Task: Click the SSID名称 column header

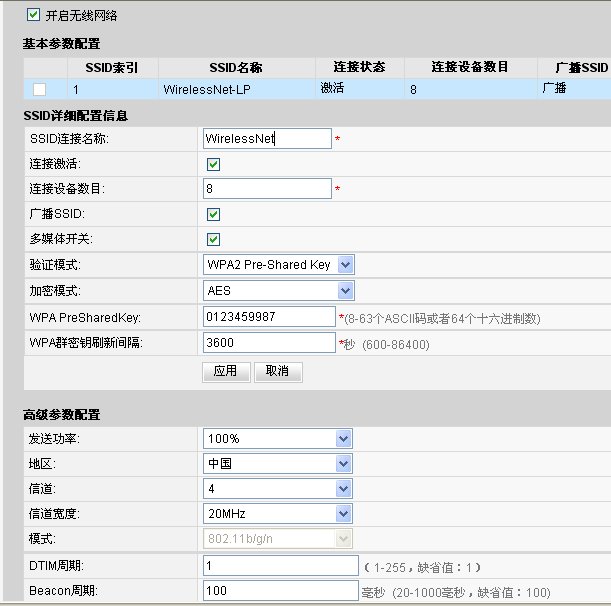Action: 236,68
